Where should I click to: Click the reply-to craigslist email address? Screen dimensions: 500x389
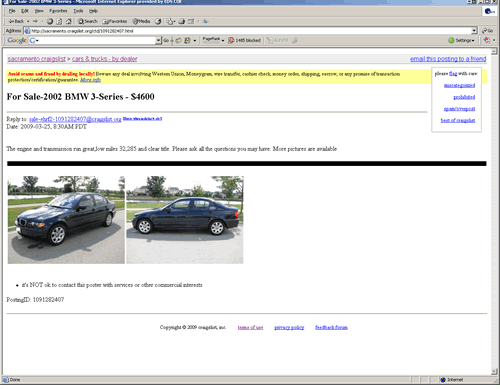tap(75, 119)
